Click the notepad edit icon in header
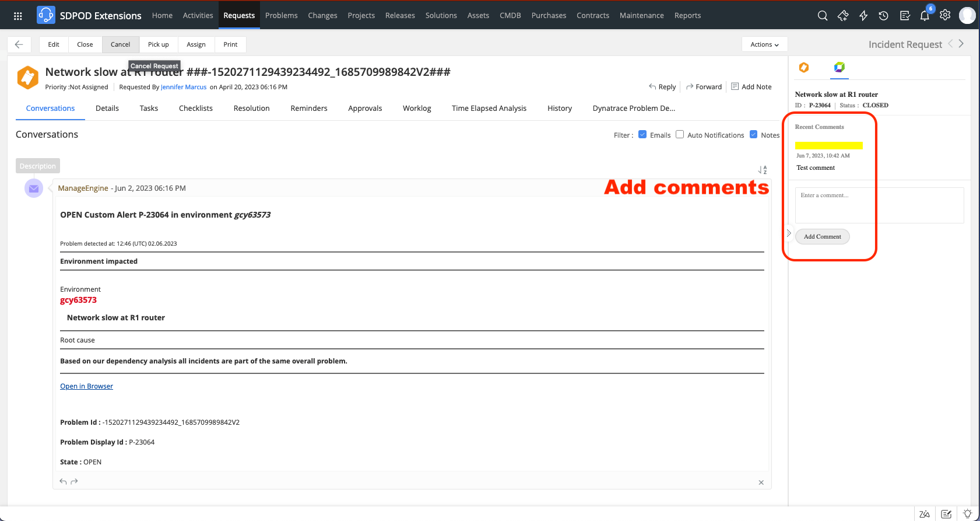 tap(905, 16)
